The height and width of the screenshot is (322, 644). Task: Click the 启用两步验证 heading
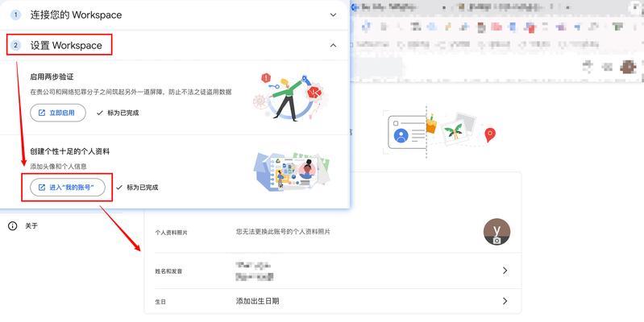tap(52, 76)
